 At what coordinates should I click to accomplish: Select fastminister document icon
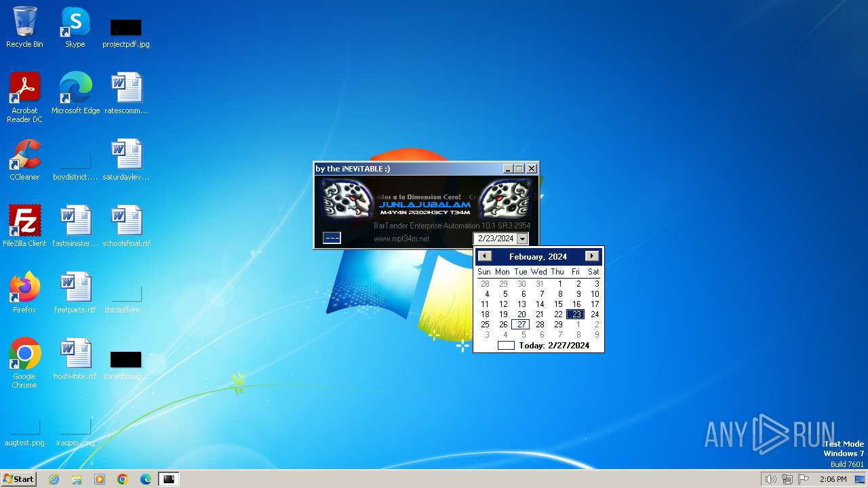point(75,226)
